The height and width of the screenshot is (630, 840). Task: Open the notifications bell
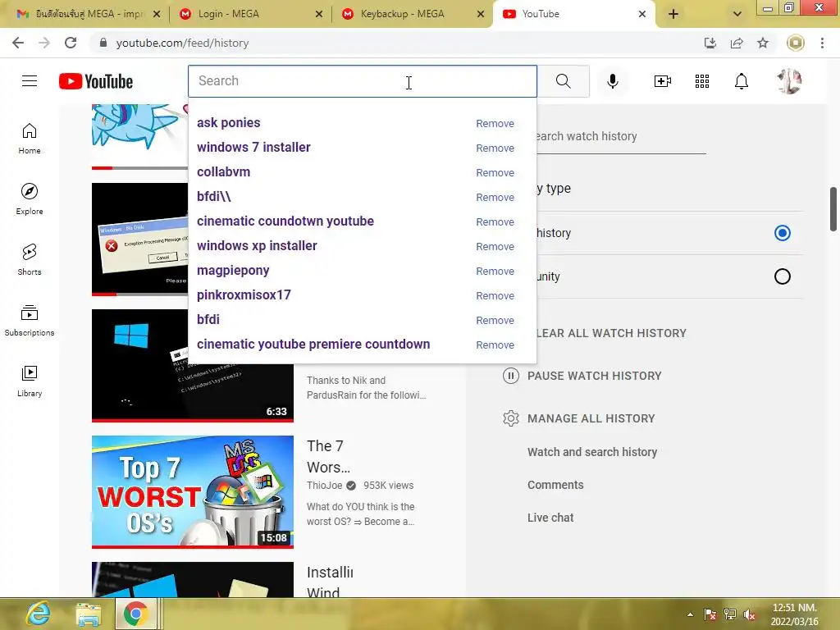pos(742,81)
